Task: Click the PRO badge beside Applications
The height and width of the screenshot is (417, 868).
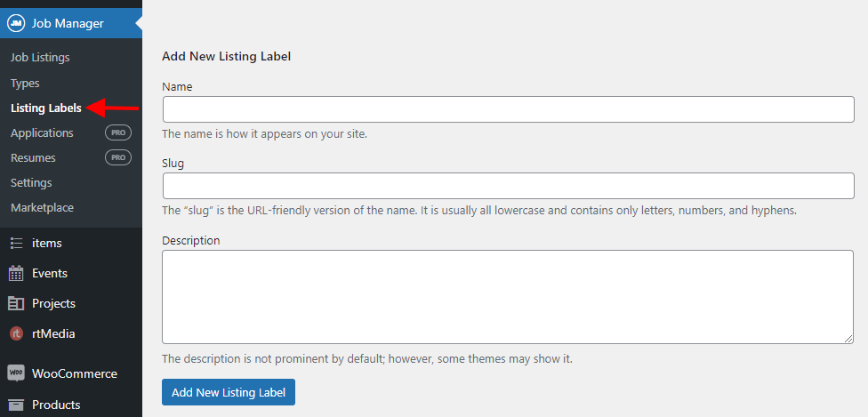Action: click(118, 132)
